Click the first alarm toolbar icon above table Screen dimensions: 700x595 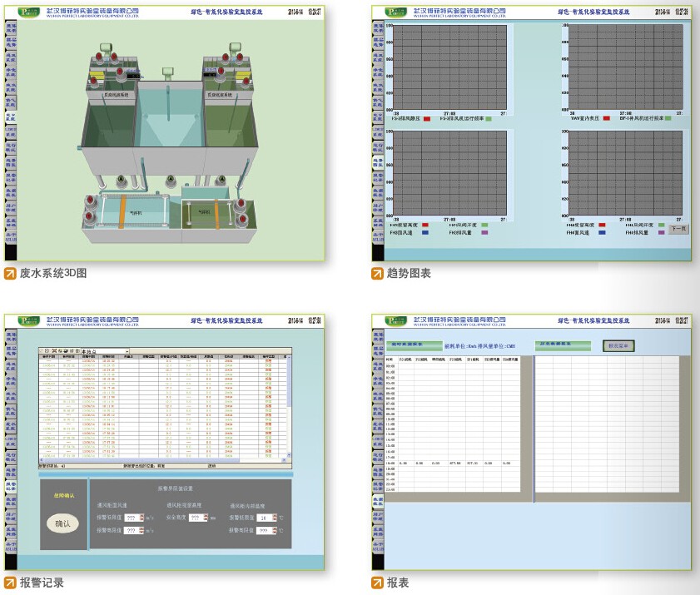(x=42, y=351)
